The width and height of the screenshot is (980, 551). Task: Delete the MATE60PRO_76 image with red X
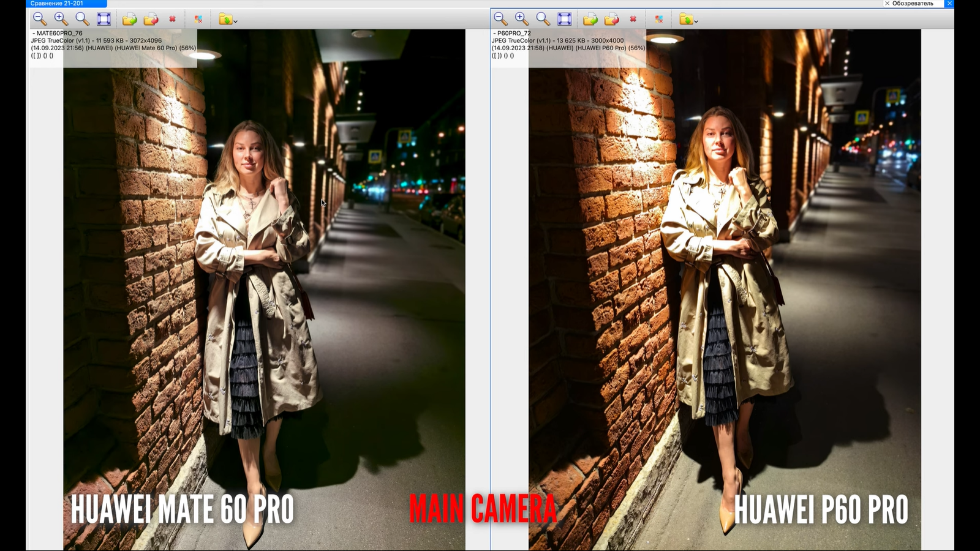click(x=173, y=19)
